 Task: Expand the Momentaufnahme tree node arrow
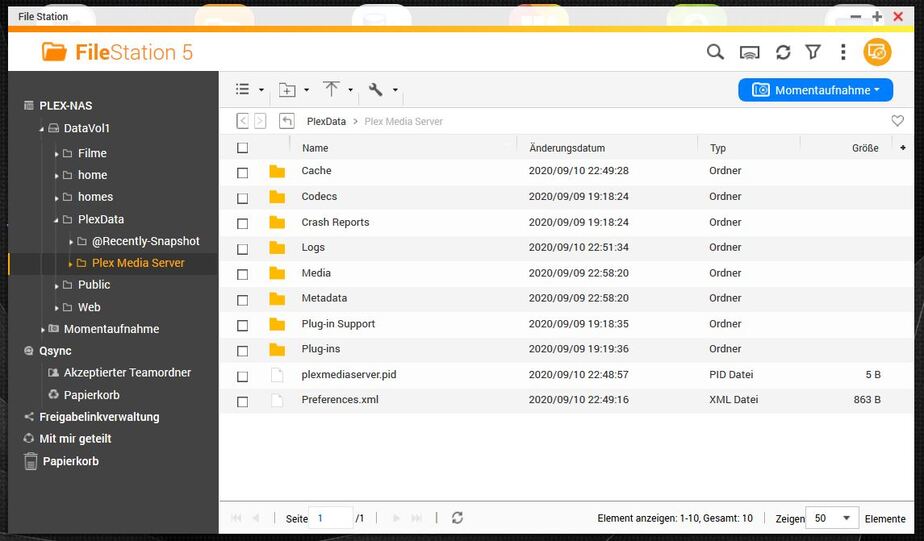(42, 329)
